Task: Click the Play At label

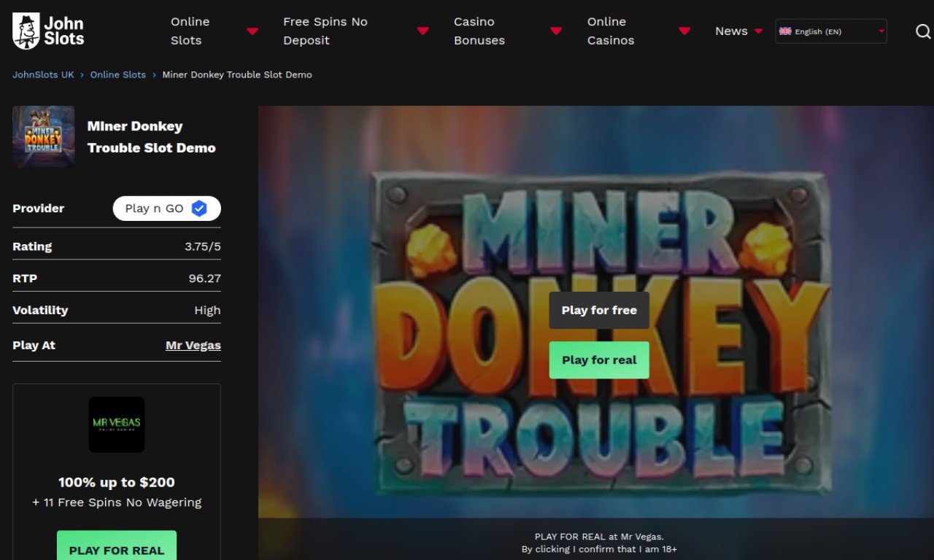Action: tap(34, 346)
